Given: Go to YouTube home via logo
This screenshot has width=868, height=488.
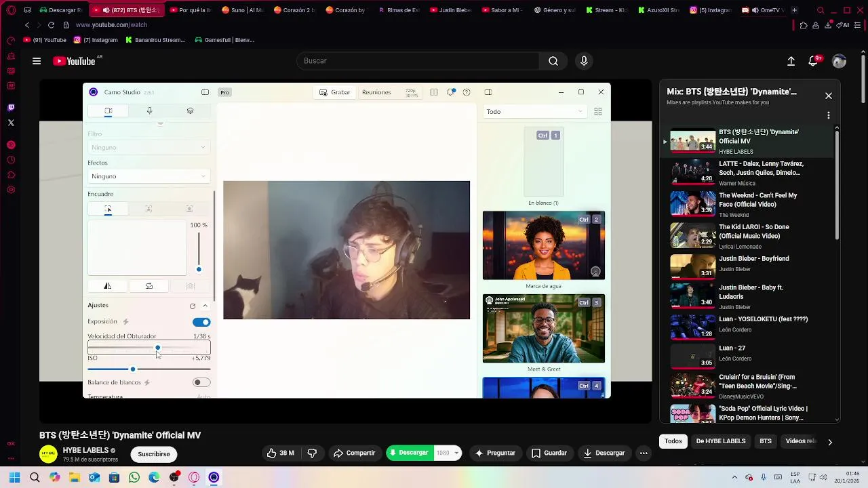Looking at the screenshot, I should (x=74, y=61).
